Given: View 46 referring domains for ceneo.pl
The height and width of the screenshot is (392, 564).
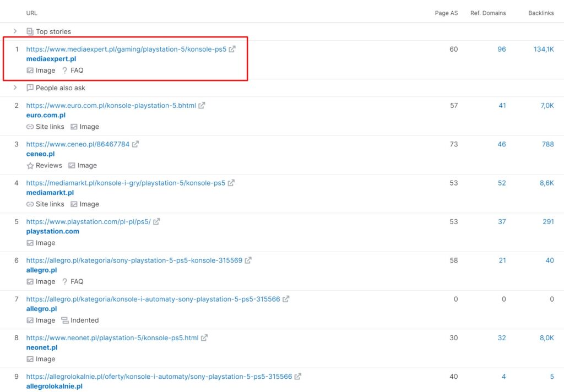Looking at the screenshot, I should [502, 144].
